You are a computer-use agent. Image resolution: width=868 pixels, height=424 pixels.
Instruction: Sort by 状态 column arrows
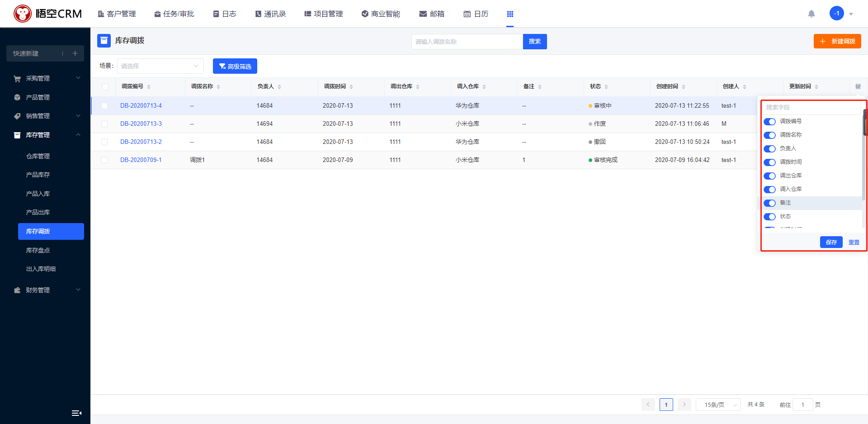606,86
